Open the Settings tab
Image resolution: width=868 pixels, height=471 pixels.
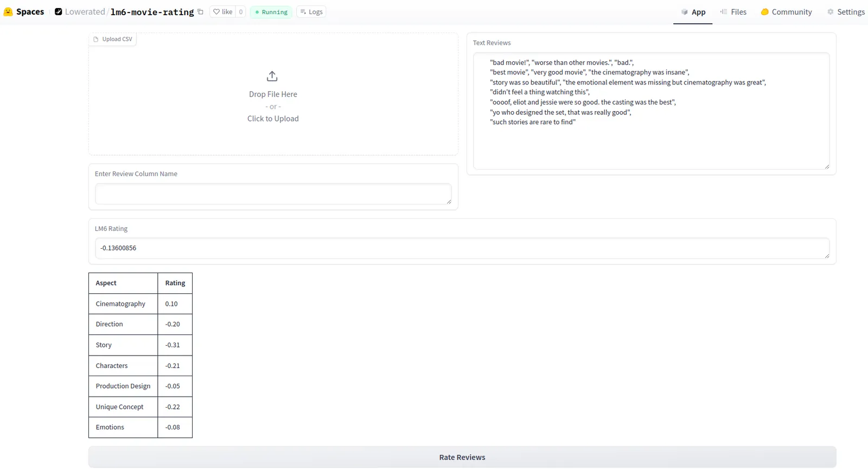pyautogui.click(x=846, y=12)
